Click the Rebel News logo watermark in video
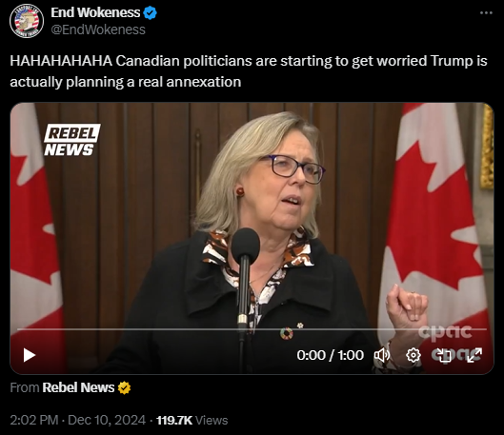Screen dimensions: 504x435 [72, 140]
